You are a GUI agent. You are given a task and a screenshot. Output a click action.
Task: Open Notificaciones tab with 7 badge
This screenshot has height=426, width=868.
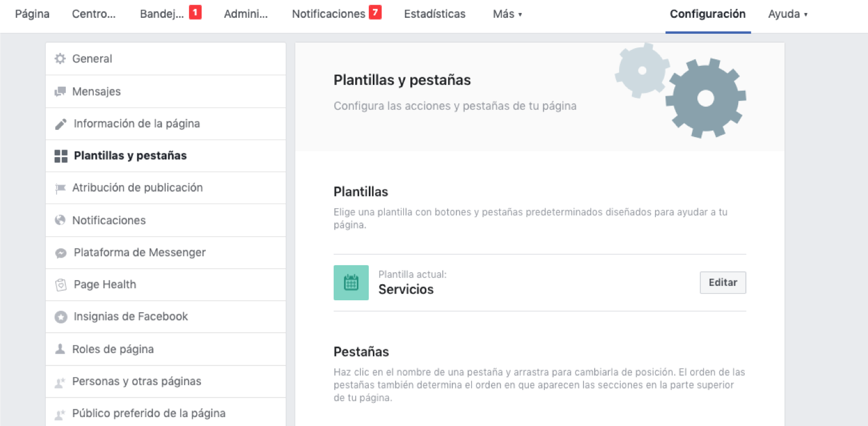(x=328, y=14)
